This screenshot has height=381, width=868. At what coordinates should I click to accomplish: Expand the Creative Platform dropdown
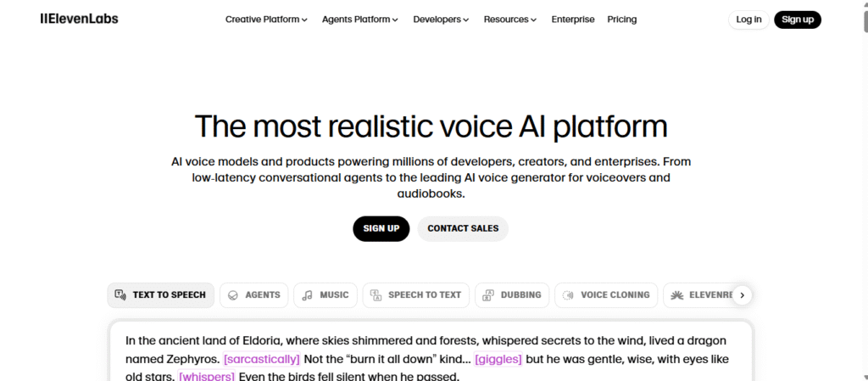click(266, 20)
